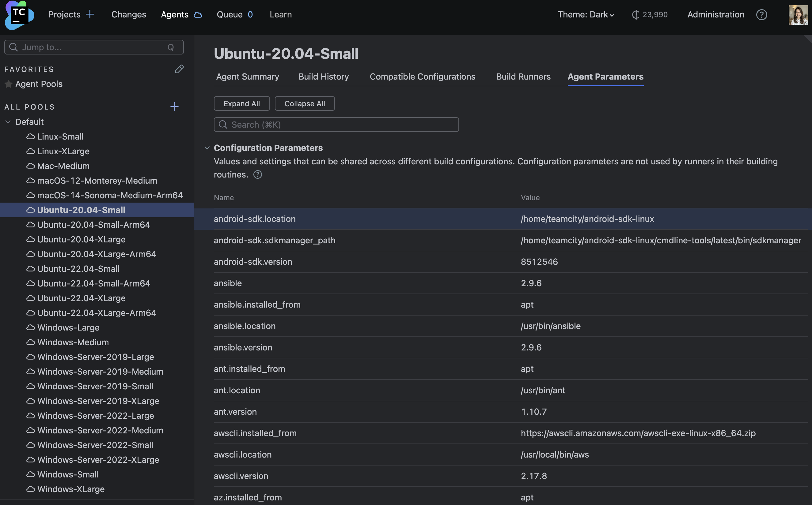Click the star icon beside Agent Pools

(x=8, y=84)
